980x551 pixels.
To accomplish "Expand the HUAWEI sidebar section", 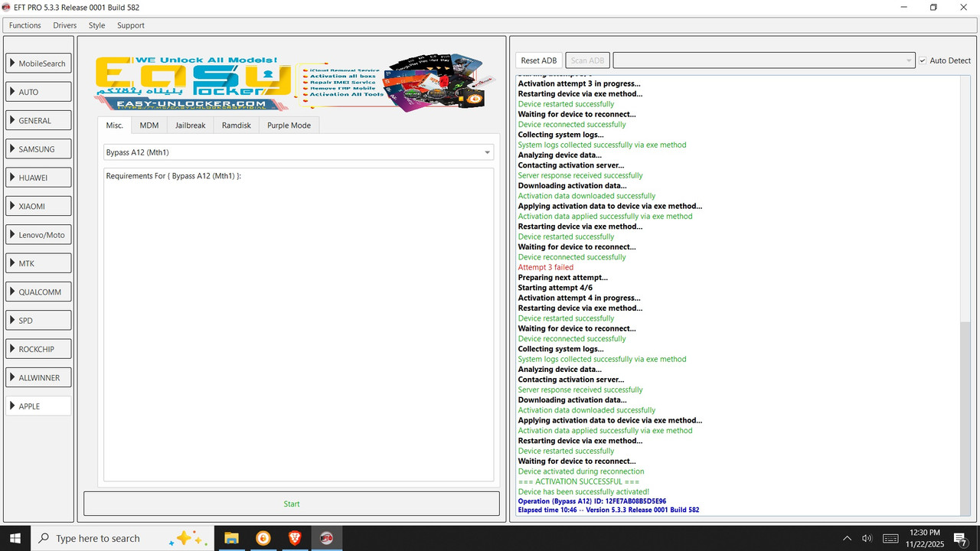I will (39, 178).
